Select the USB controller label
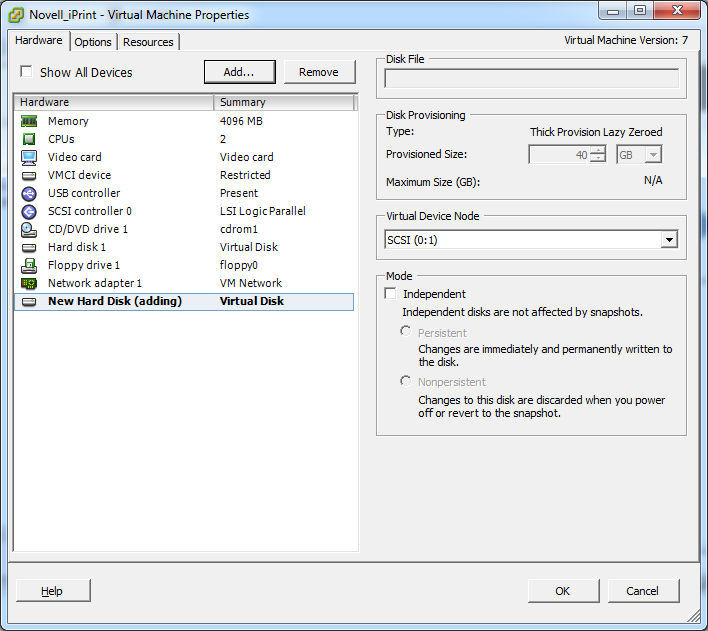The width and height of the screenshot is (708, 631). pyautogui.click(x=84, y=193)
